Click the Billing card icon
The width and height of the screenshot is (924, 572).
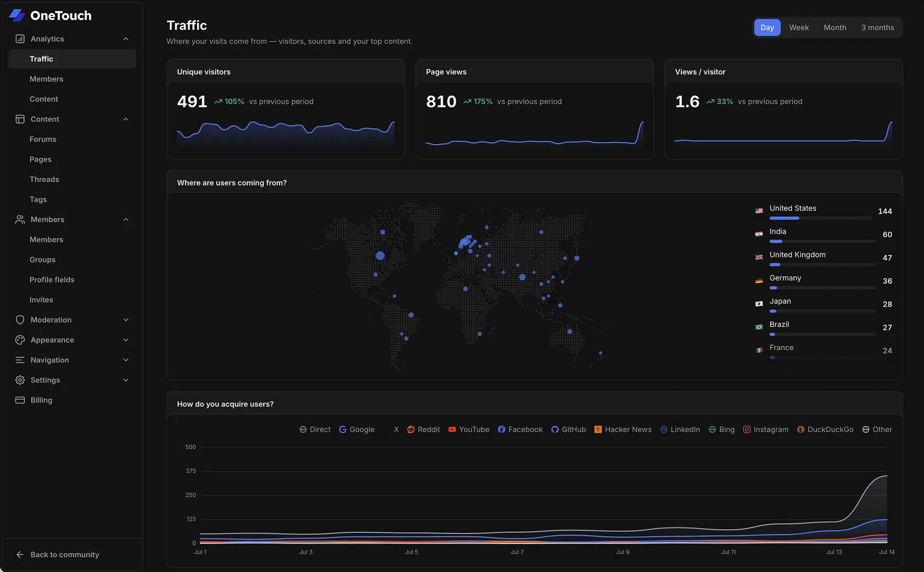[20, 400]
